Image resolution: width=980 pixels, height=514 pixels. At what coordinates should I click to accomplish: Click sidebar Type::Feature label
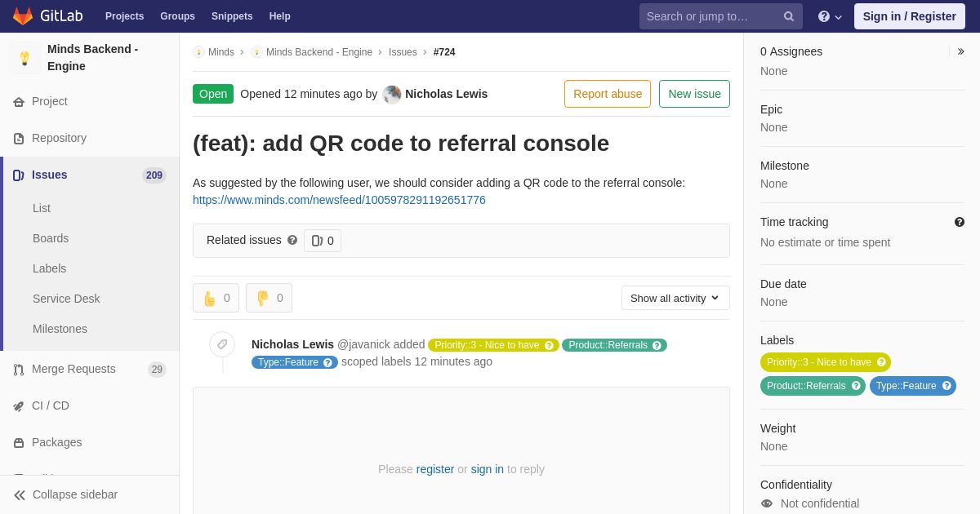tap(906, 386)
